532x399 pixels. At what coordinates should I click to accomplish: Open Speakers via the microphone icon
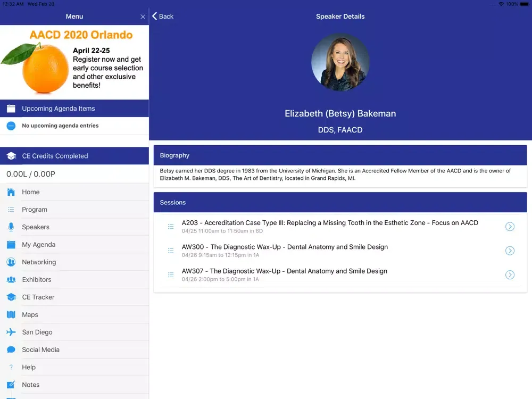(11, 227)
